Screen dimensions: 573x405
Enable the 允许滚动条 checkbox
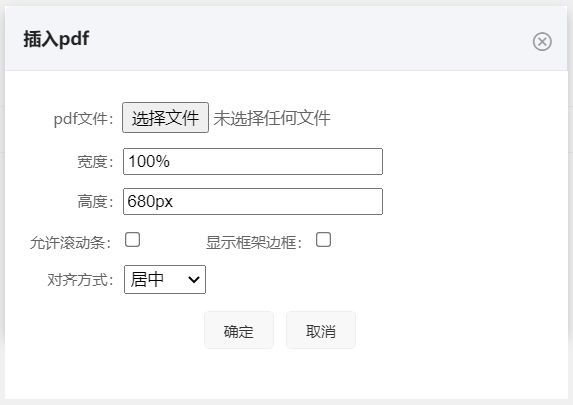click(x=132, y=240)
